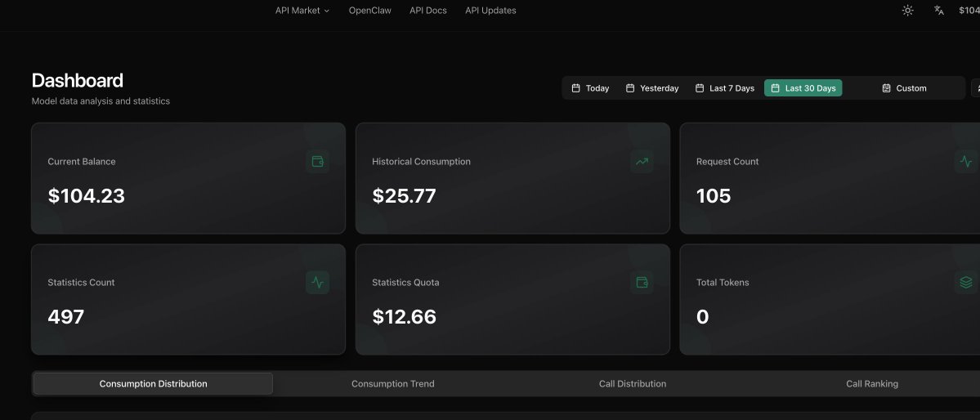980x420 pixels.
Task: Click the Dashboard page heading
Action: point(78,81)
